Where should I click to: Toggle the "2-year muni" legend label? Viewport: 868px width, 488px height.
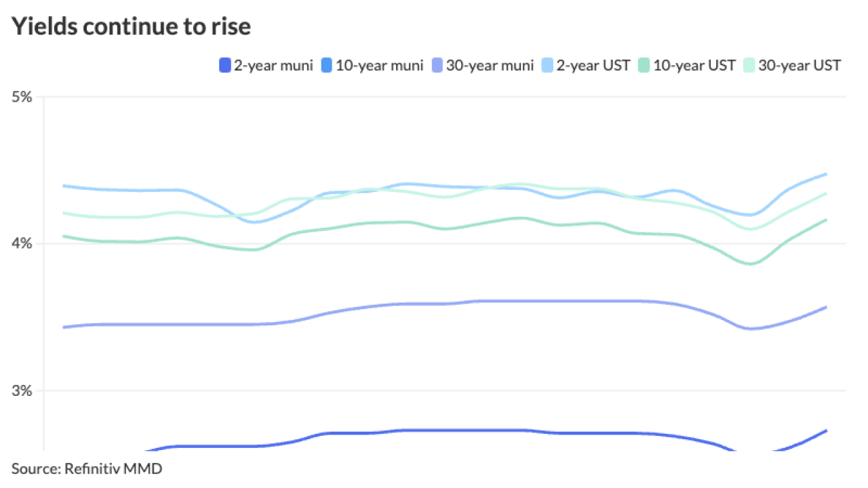click(273, 66)
